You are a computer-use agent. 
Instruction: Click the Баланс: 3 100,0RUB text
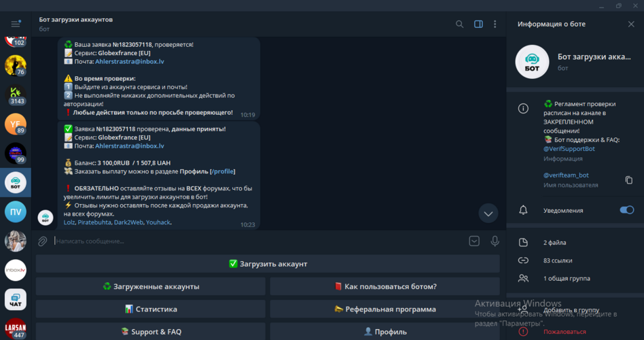click(103, 163)
